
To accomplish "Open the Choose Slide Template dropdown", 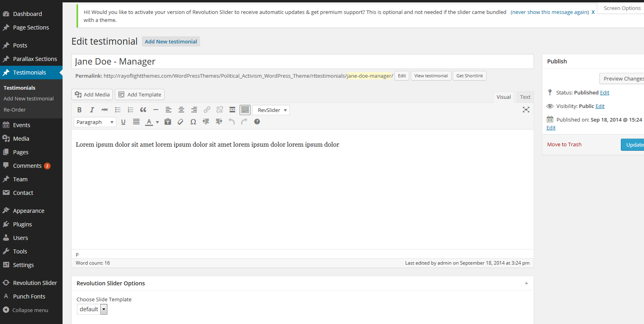I will click(x=92, y=309).
